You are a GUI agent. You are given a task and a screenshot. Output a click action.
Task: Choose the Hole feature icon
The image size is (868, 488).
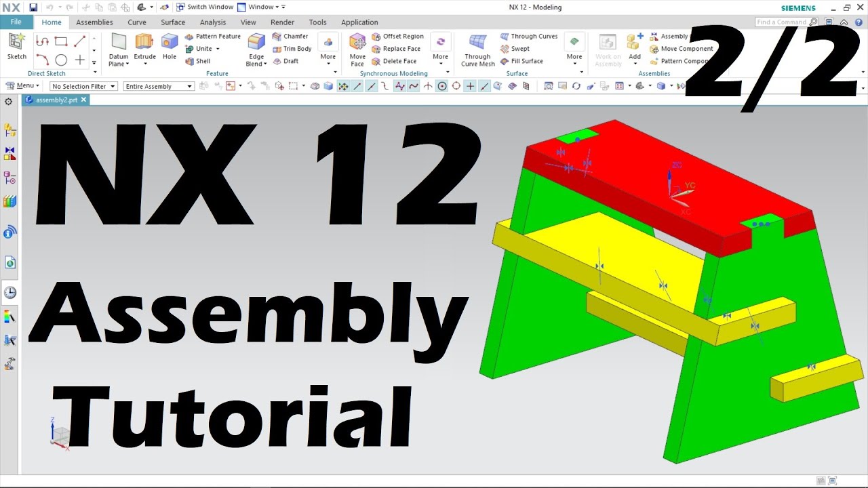click(170, 42)
